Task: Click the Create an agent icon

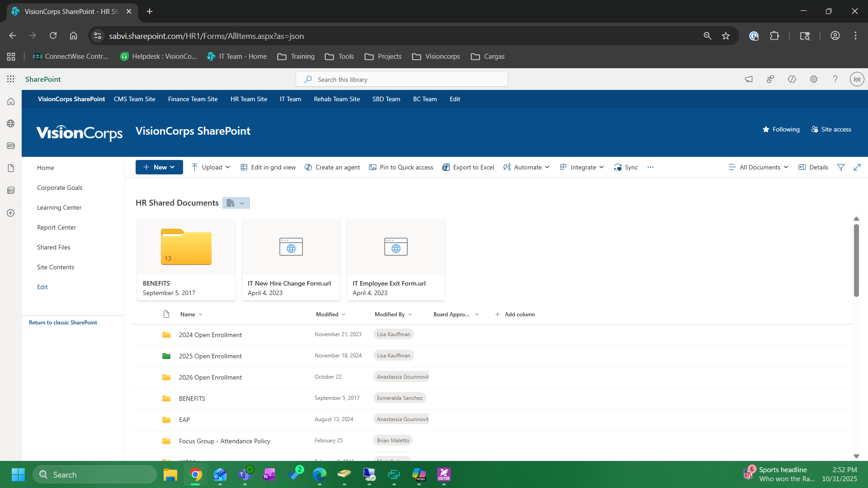Action: pos(309,167)
